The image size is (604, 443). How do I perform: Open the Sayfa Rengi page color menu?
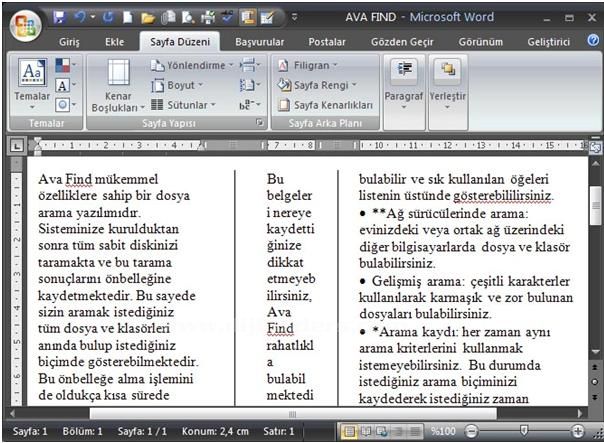click(x=317, y=85)
